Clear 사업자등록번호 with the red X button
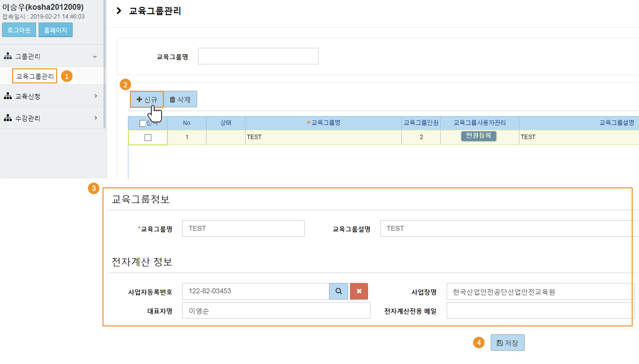This screenshot has width=639, height=364. click(x=359, y=291)
